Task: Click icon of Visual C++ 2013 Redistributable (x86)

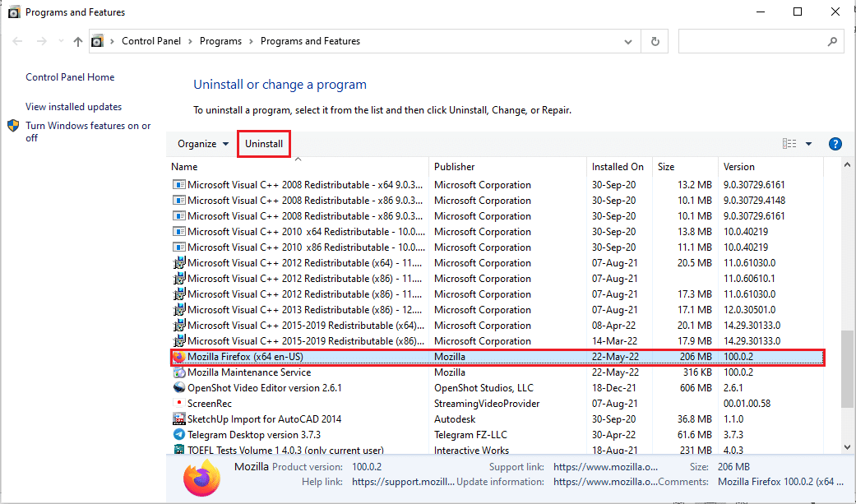Action: [178, 310]
